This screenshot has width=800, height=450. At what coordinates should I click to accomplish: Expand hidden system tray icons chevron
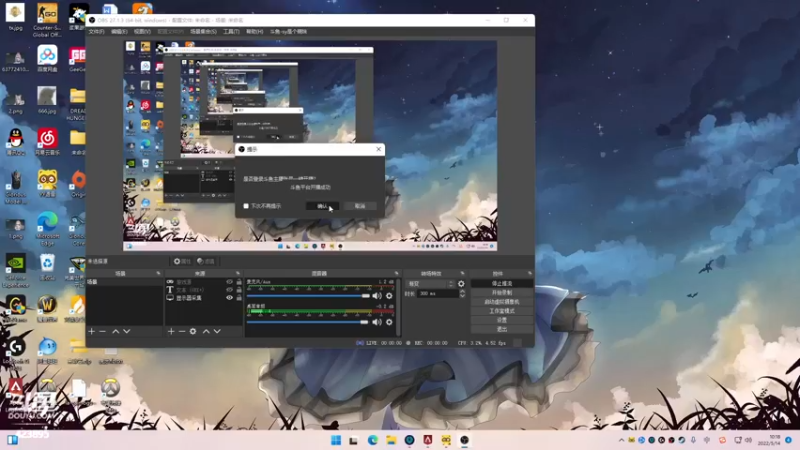621,440
